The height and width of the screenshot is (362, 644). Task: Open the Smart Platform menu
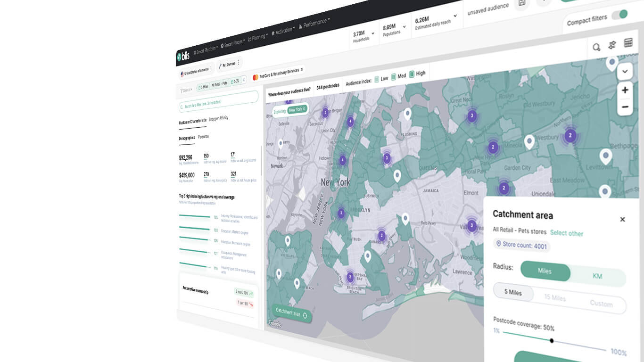coord(206,49)
